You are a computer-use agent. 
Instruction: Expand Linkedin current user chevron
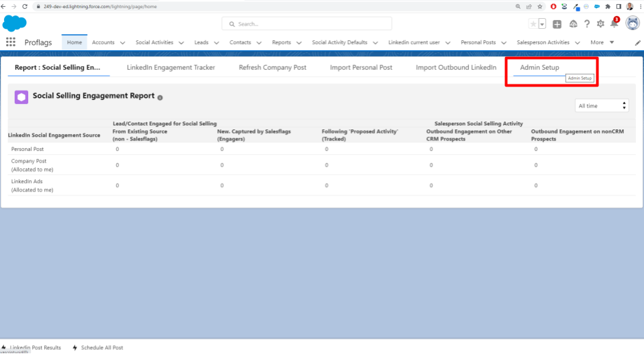[447, 43]
